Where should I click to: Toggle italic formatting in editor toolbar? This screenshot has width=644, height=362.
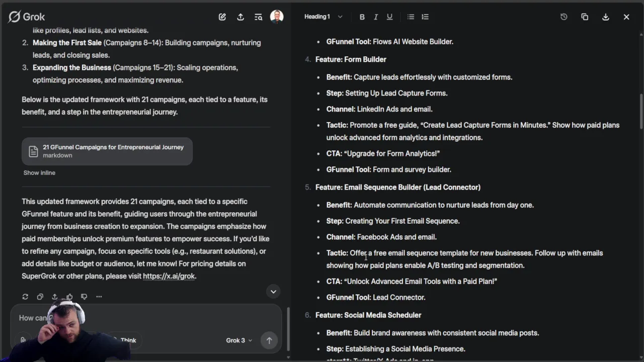[375, 17]
